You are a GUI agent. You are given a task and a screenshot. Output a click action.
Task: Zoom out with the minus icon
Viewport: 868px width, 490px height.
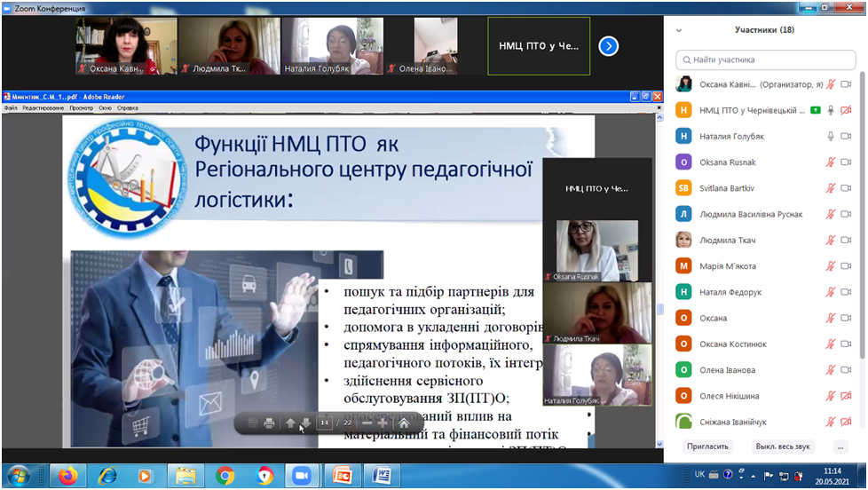[367, 423]
